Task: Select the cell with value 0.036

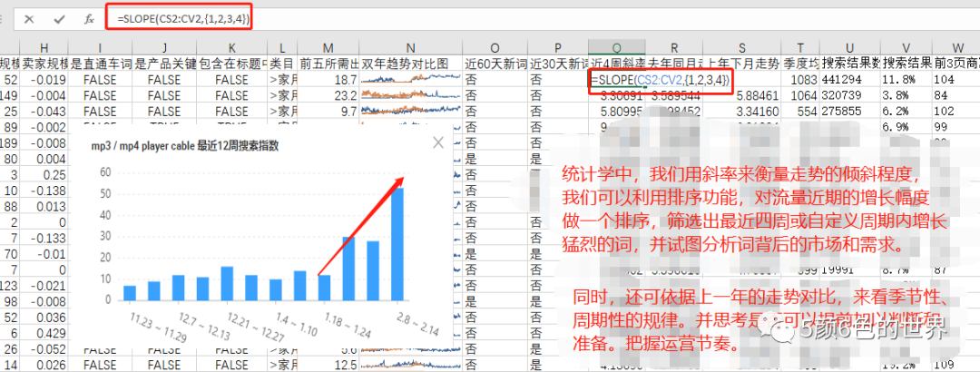Action: tap(44, 318)
